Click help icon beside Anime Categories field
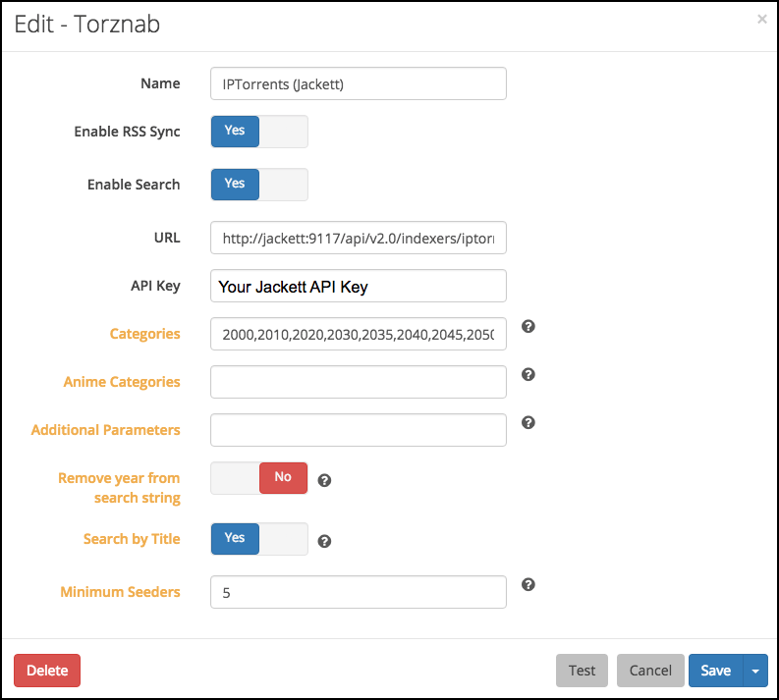Viewport: 779px width, 700px height. 528,375
